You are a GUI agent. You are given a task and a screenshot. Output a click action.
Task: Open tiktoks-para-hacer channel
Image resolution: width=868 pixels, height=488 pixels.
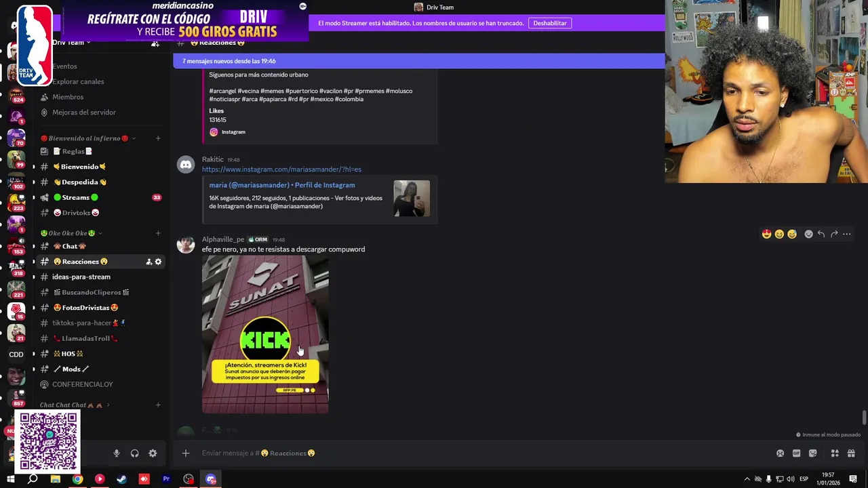coord(102,323)
